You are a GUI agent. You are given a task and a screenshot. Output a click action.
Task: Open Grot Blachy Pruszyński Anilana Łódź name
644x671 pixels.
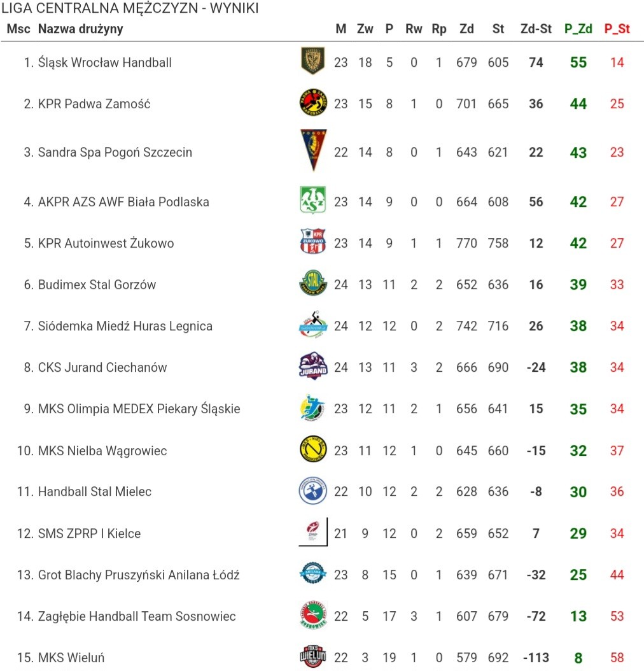(x=139, y=575)
